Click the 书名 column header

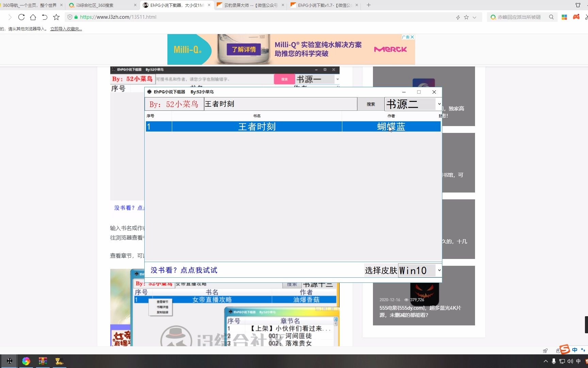click(257, 116)
